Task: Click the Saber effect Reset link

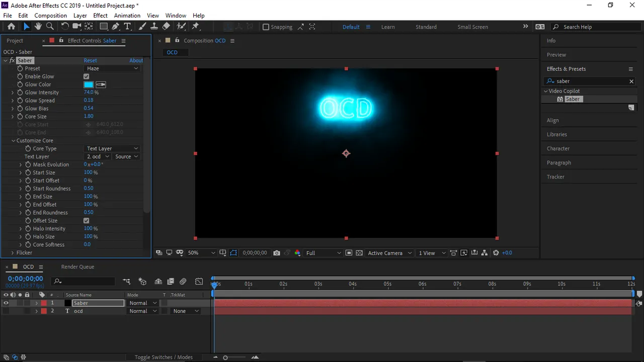Action: (90, 60)
